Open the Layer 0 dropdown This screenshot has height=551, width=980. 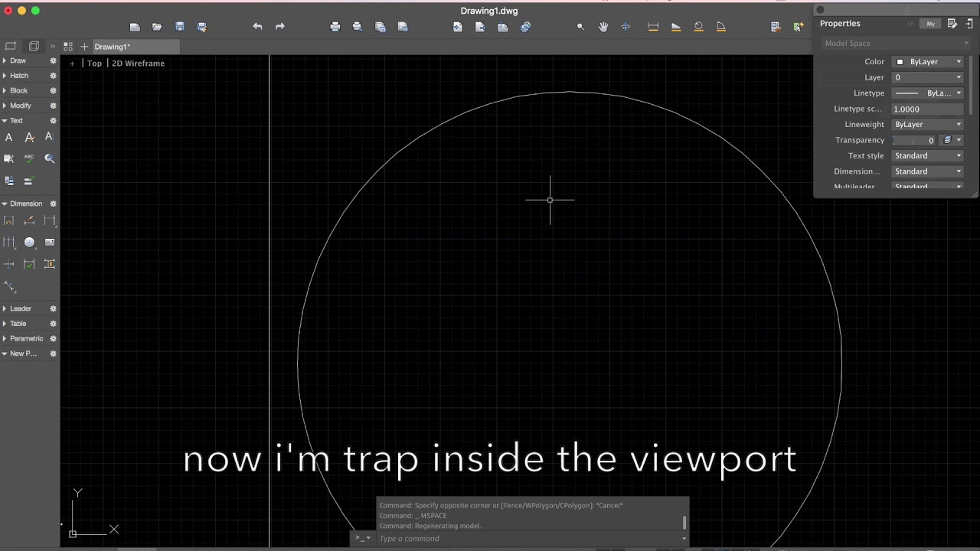pos(928,77)
